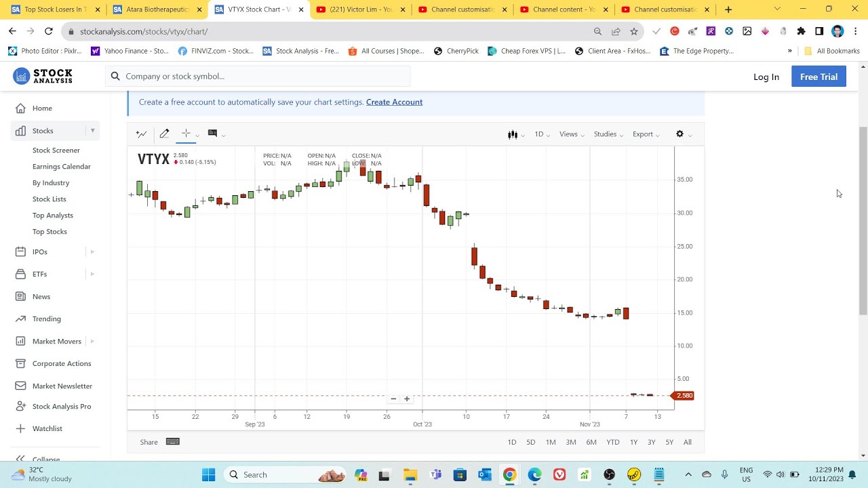Open the Studies dropdown
868x488 pixels.
[608, 134]
